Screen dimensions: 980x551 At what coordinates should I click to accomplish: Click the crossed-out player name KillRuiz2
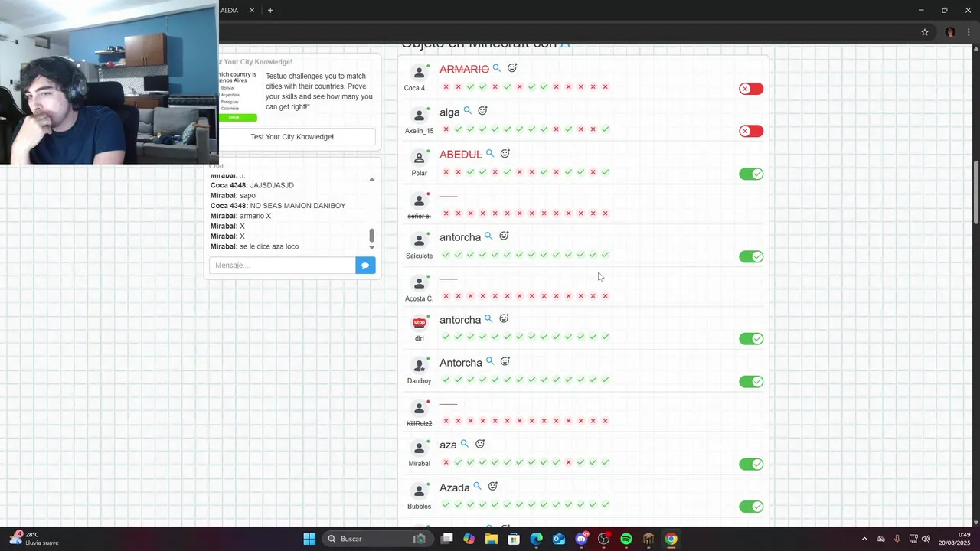tap(419, 423)
